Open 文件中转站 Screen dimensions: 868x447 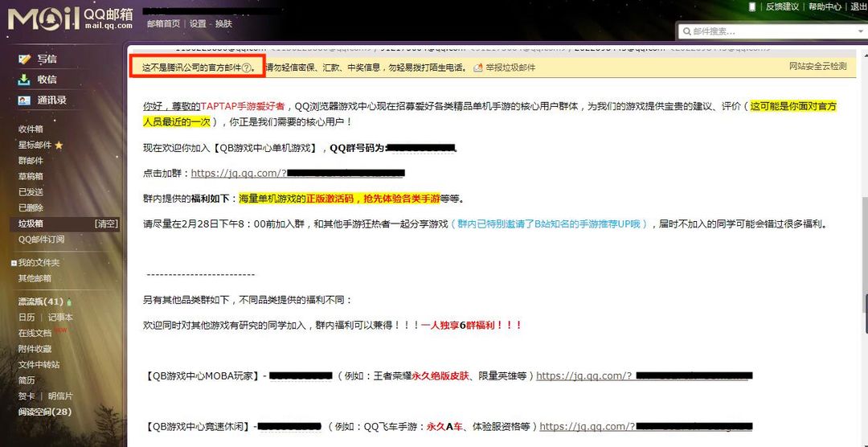[39, 365]
